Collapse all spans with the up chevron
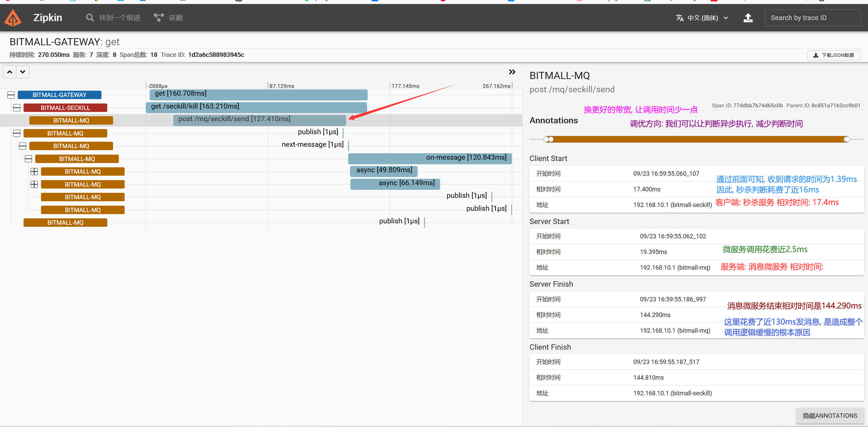The image size is (868, 427). [x=10, y=72]
